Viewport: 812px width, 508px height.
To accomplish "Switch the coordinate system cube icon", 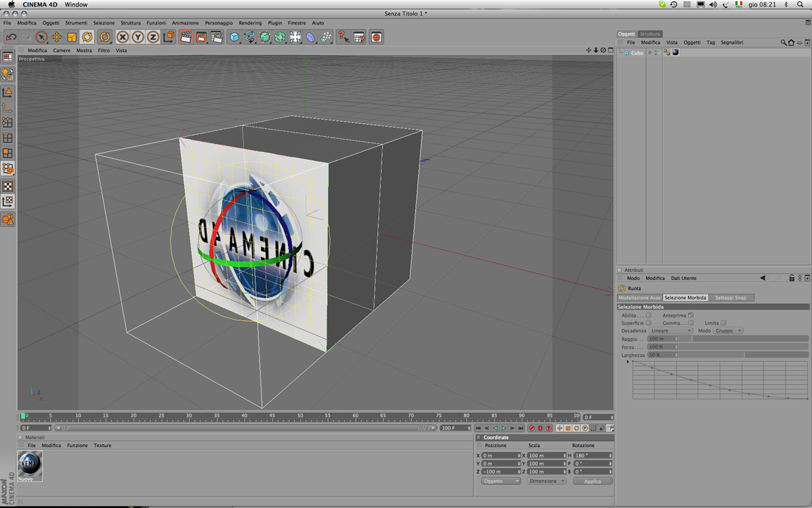I will point(169,37).
